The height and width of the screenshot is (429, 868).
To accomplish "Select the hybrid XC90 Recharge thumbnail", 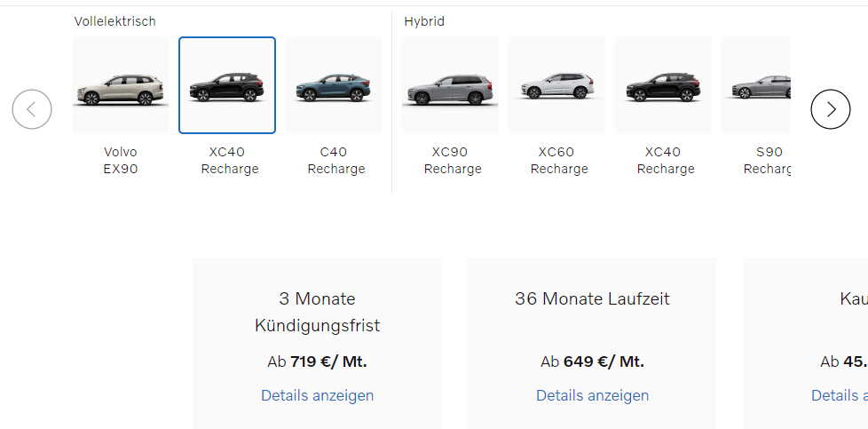I will [450, 85].
